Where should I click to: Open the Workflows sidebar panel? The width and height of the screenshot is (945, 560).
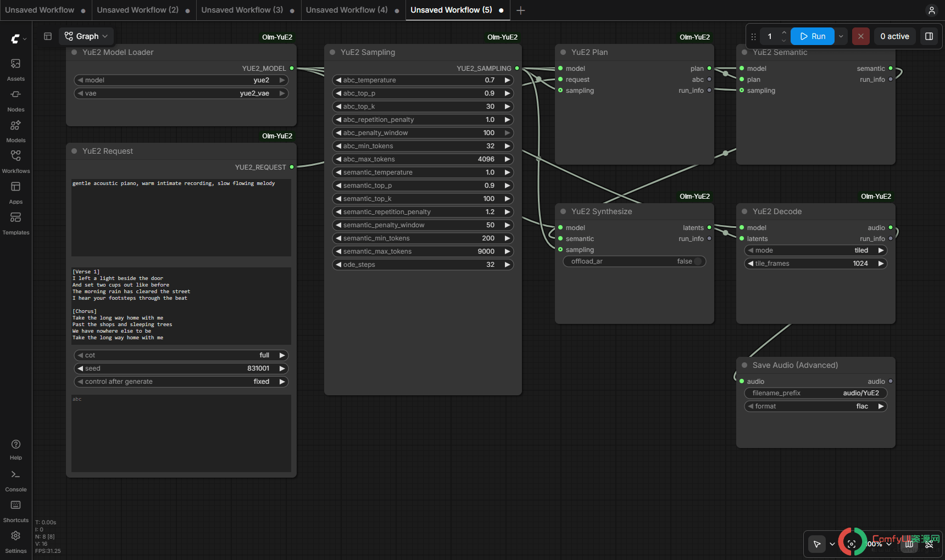16,162
